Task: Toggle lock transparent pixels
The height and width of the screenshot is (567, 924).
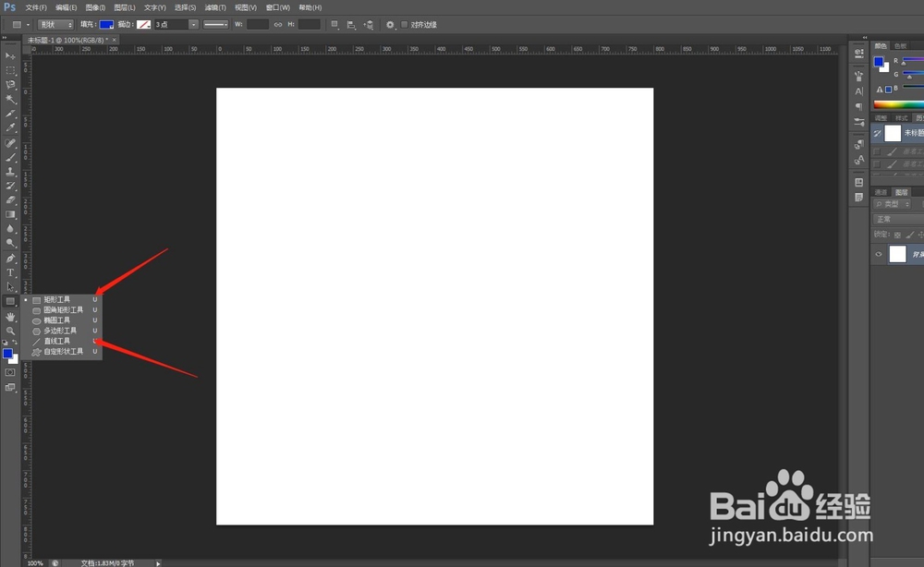Action: [x=897, y=235]
